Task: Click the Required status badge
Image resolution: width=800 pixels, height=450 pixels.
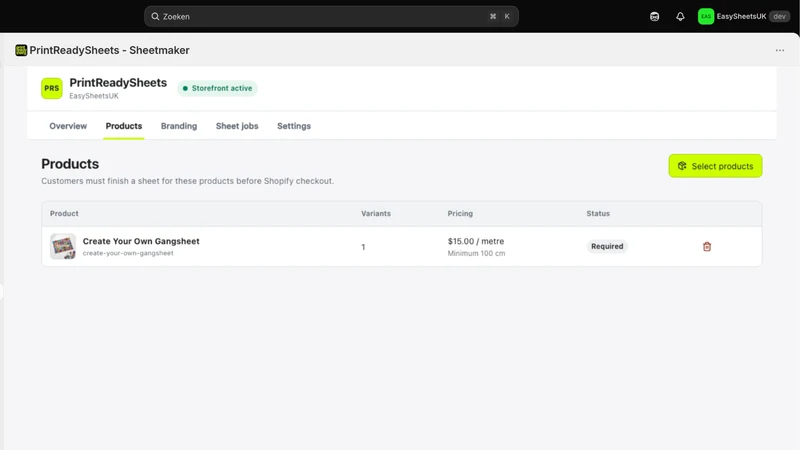Action: coord(607,246)
